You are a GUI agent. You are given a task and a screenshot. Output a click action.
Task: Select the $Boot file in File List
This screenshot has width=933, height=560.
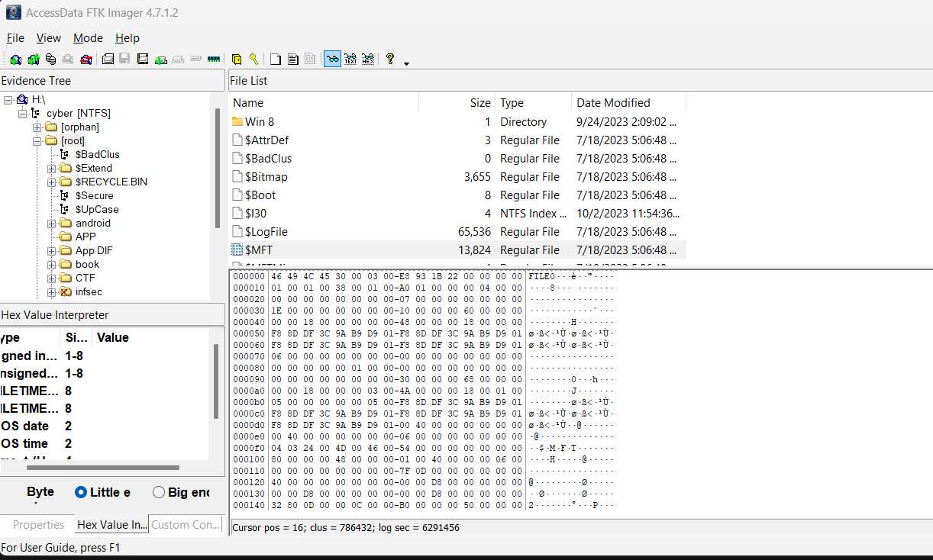[457, 195]
